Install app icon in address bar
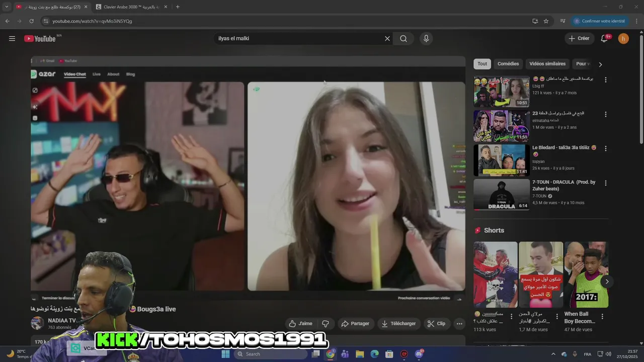 [535, 21]
